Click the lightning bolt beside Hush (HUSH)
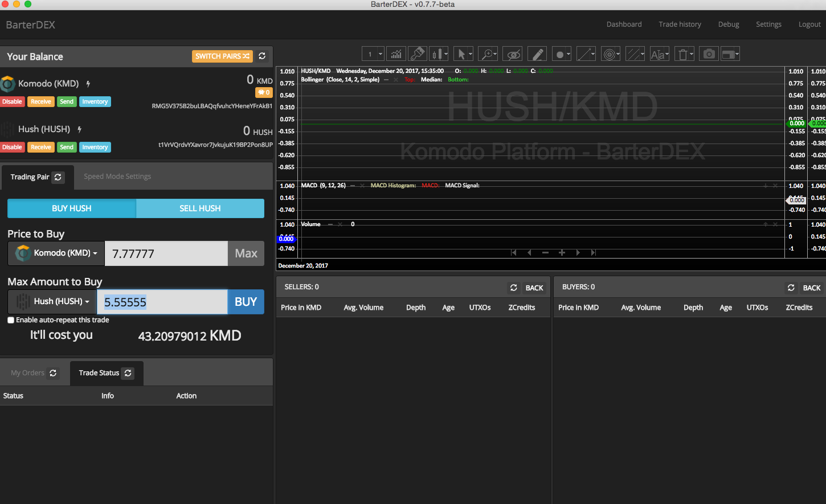Image resolution: width=826 pixels, height=504 pixels. pyautogui.click(x=80, y=129)
